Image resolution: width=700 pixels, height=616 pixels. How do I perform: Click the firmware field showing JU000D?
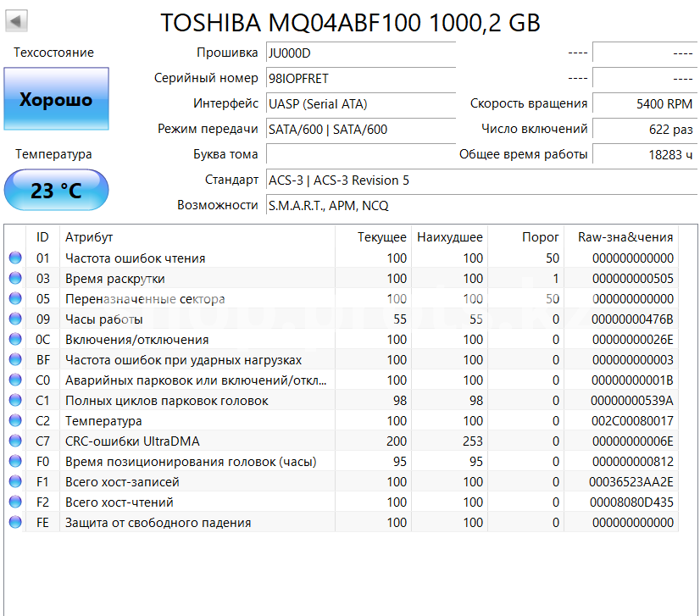click(360, 53)
